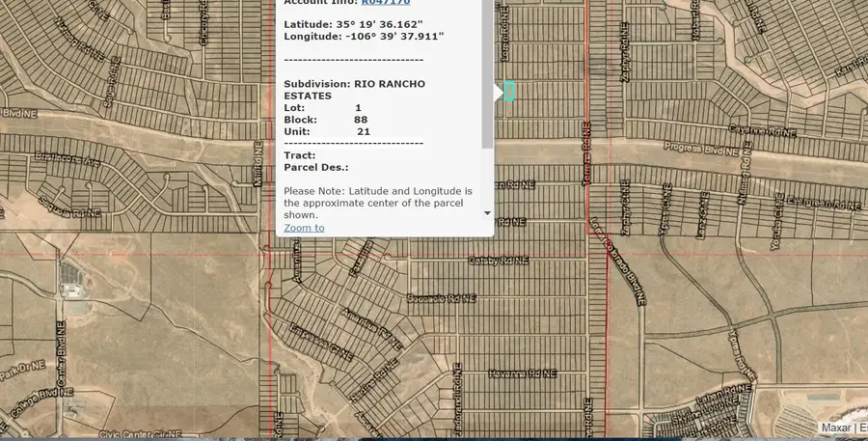Click the Civic Center Cir NE label

(140, 434)
